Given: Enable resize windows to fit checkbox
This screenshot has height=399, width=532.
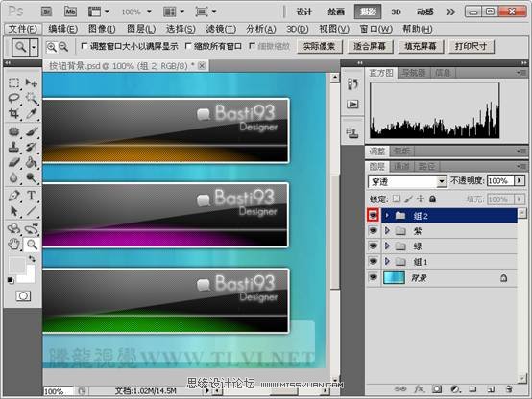Looking at the screenshot, I should pyautogui.click(x=85, y=46).
